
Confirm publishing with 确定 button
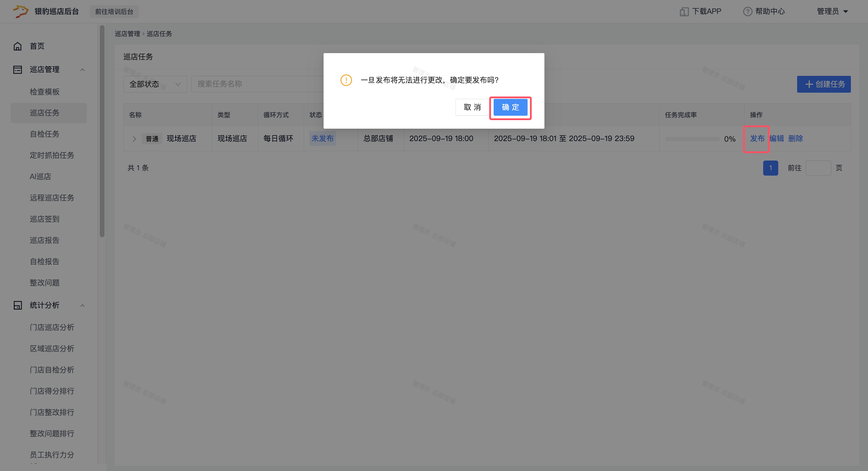click(x=510, y=107)
